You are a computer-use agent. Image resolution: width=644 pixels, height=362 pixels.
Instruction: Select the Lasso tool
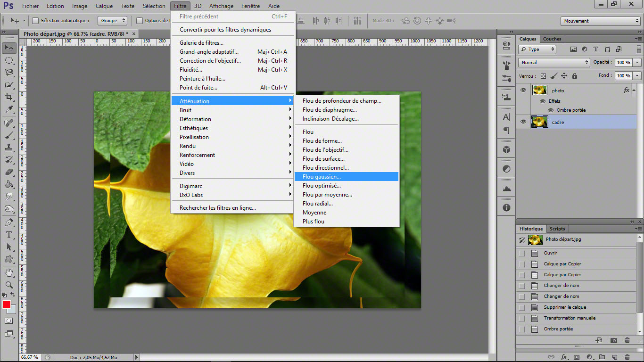click(x=9, y=73)
